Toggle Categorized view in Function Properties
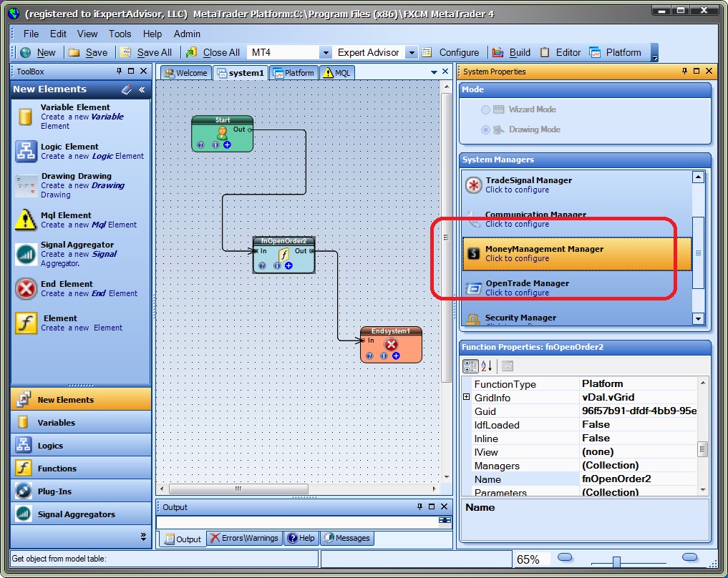This screenshot has height=578, width=728. (x=471, y=366)
